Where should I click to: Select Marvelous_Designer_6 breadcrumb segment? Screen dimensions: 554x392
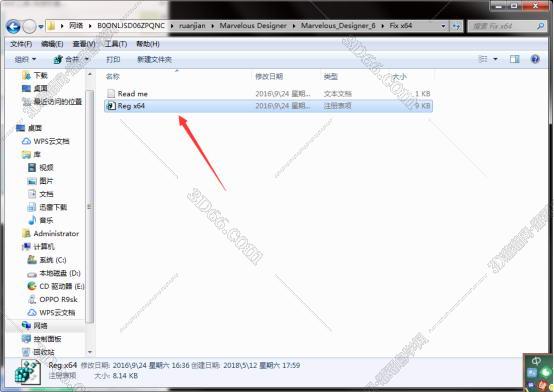click(338, 26)
